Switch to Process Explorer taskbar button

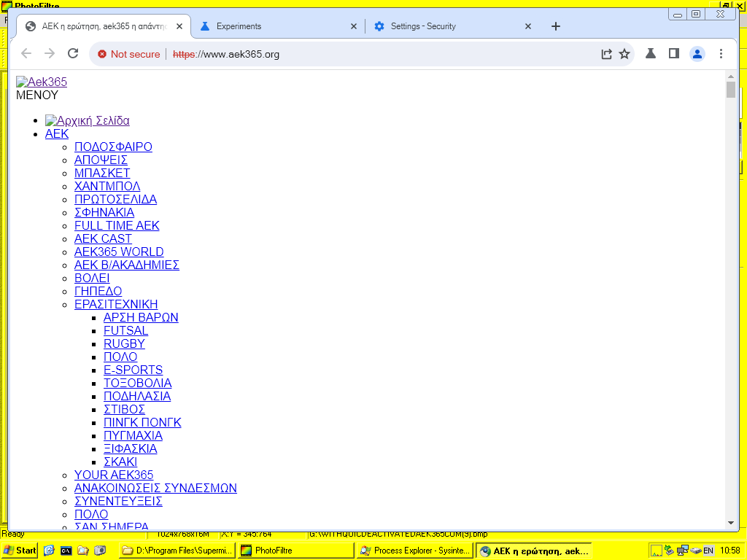click(415, 551)
